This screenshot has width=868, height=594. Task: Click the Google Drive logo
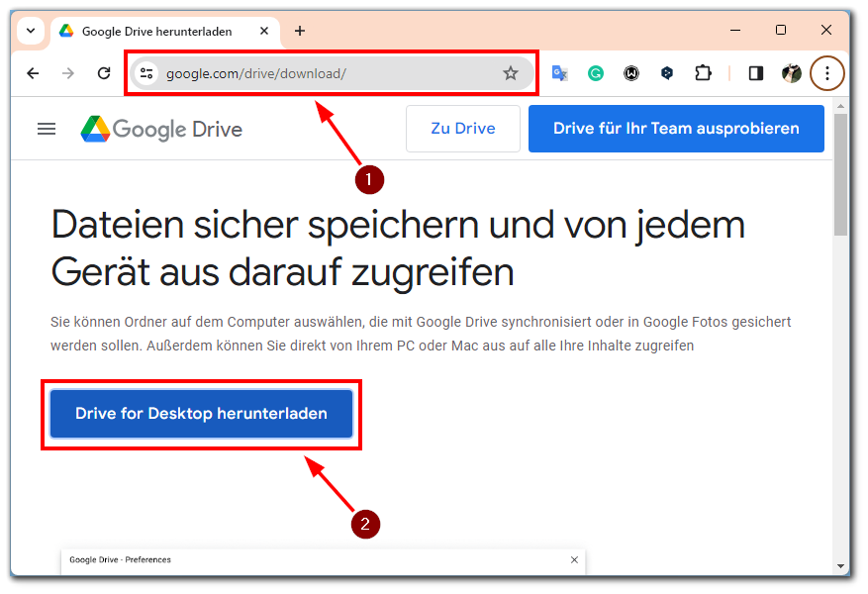(161, 129)
